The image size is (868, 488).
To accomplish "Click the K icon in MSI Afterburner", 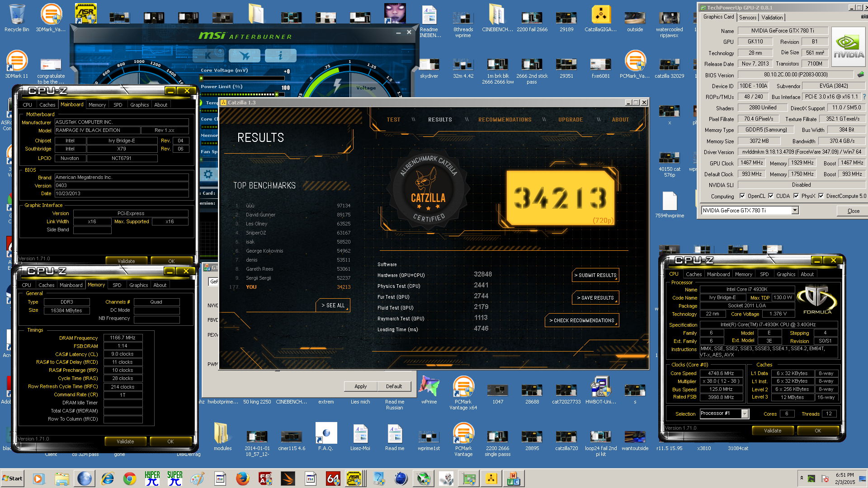I will tap(208, 56).
